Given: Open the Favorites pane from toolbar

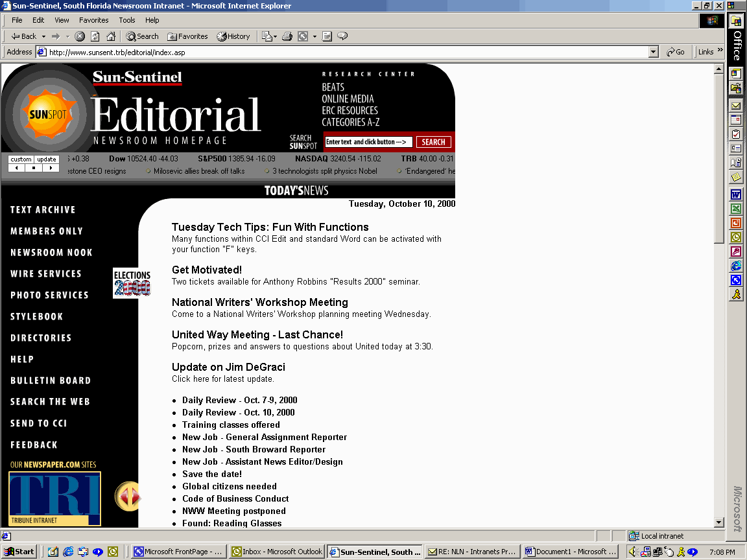Looking at the screenshot, I should (187, 36).
